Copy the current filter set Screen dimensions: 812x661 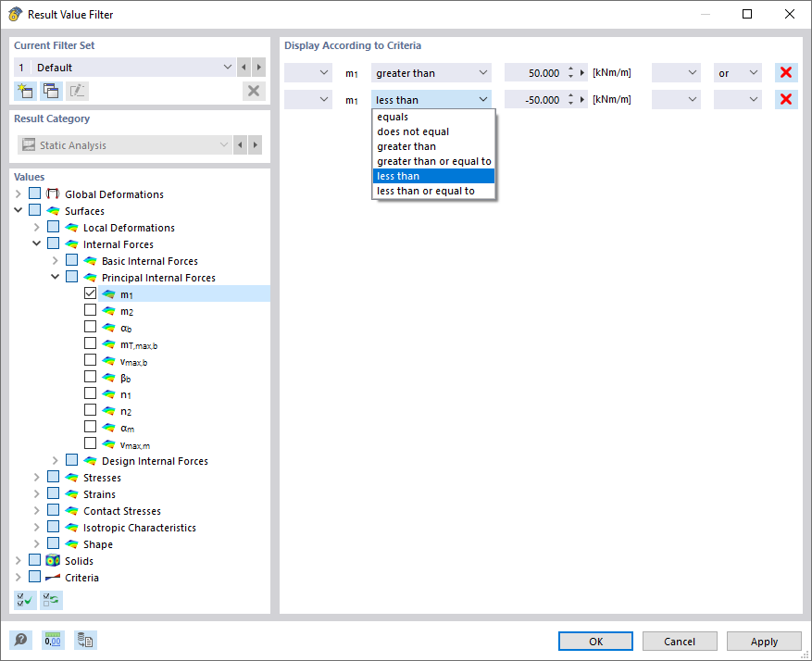coord(51,90)
